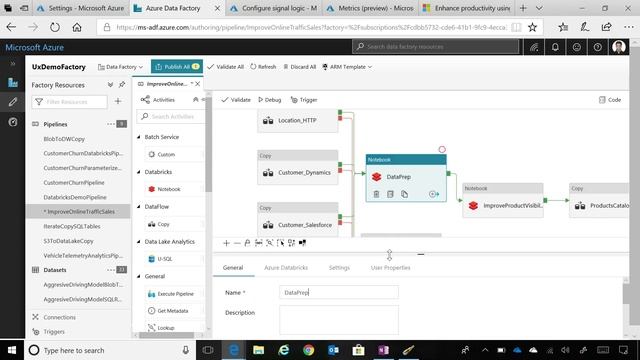The height and width of the screenshot is (360, 640).
Task: Collapse the Databricks category
Action: (x=138, y=172)
